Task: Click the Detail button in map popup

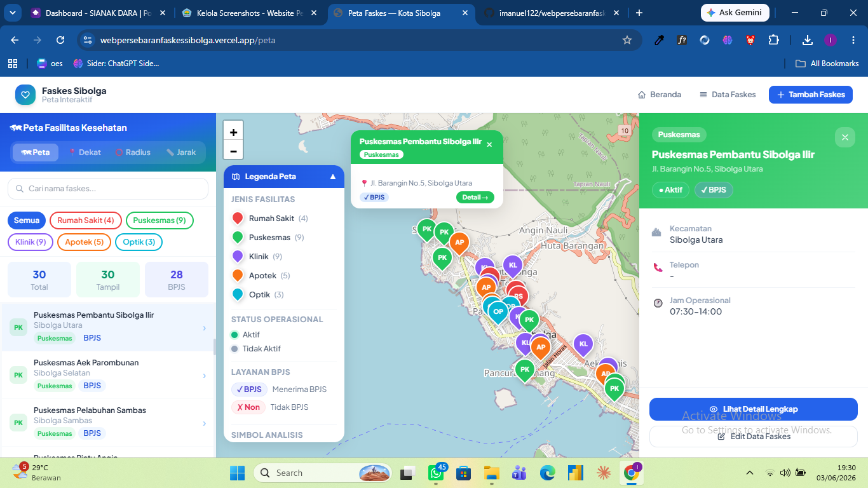Action: [x=475, y=197]
